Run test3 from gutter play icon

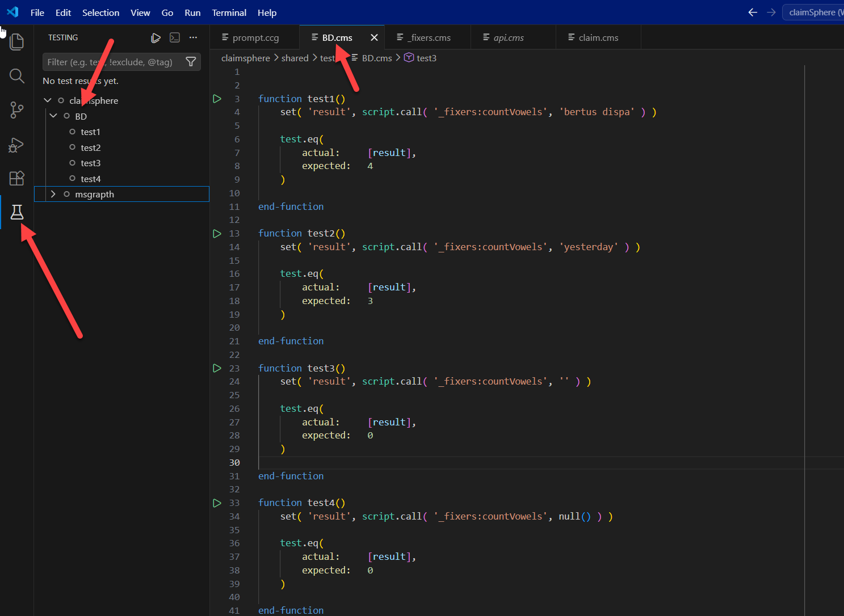point(217,368)
